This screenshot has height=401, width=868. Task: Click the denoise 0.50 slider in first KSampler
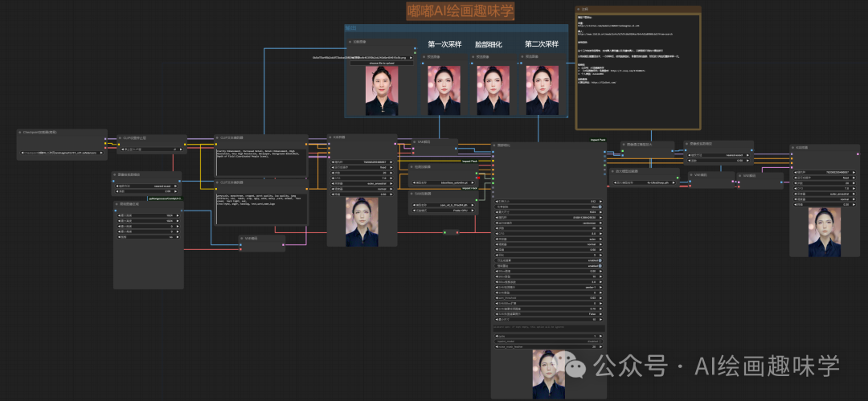click(x=362, y=194)
